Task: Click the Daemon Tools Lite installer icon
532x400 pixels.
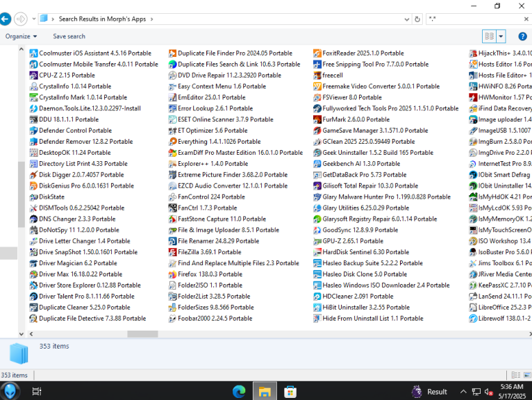Action: (x=33, y=108)
